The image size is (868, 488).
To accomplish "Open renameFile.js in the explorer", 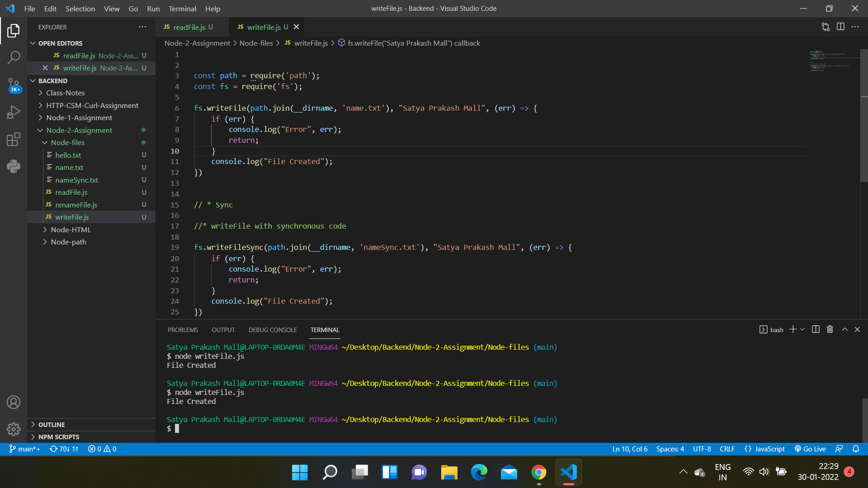I will coord(91,205).
